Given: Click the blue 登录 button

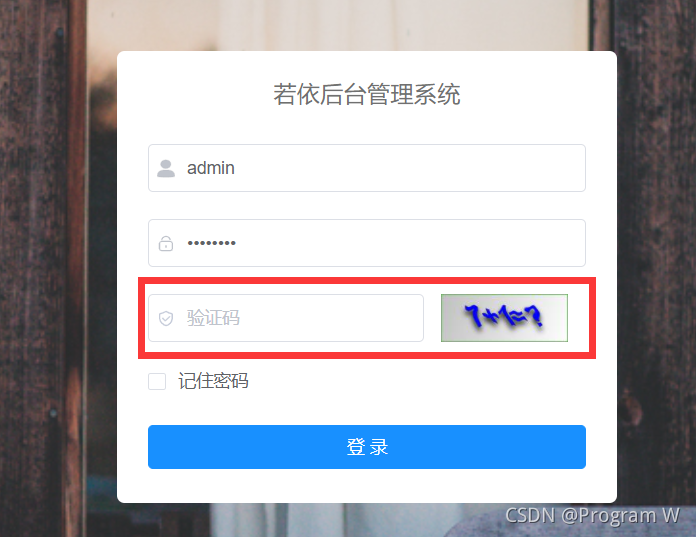Looking at the screenshot, I should point(367,447).
